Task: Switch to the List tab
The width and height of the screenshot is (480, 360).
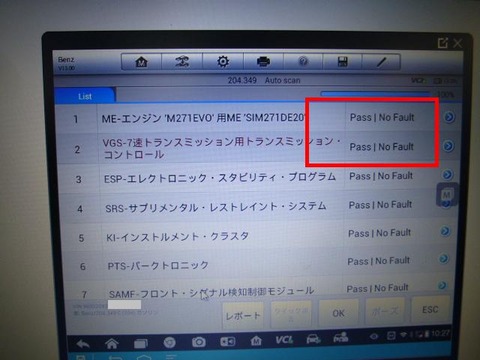Action: 85,96
